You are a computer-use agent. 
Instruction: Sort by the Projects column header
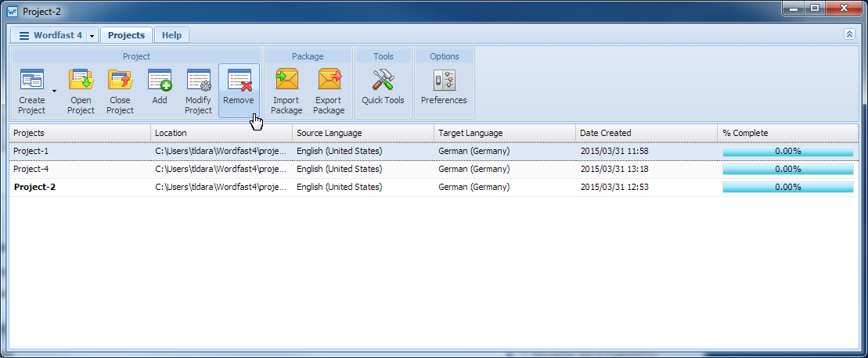tap(80, 133)
